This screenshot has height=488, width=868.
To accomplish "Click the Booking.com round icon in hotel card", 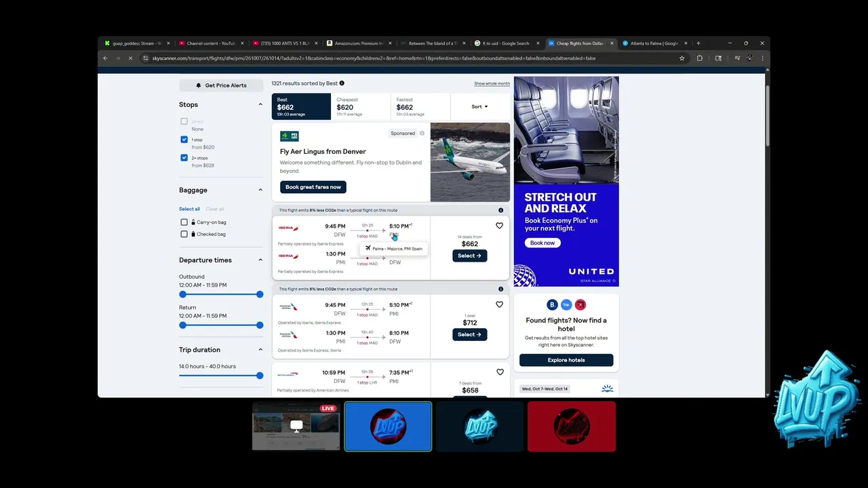I will pos(553,305).
